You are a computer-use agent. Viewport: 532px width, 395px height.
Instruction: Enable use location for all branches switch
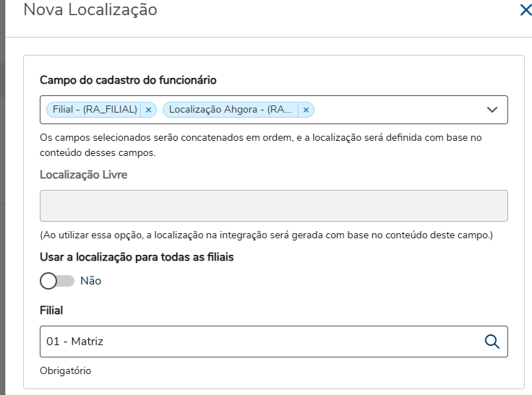[x=57, y=281]
